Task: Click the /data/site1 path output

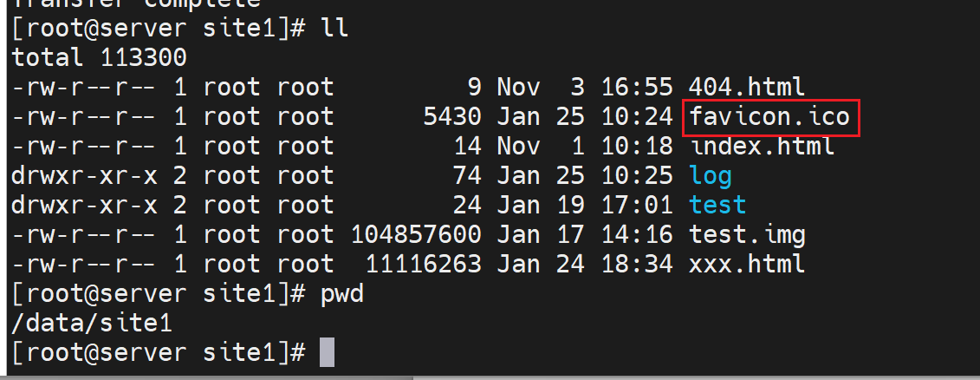Action: [x=92, y=324]
